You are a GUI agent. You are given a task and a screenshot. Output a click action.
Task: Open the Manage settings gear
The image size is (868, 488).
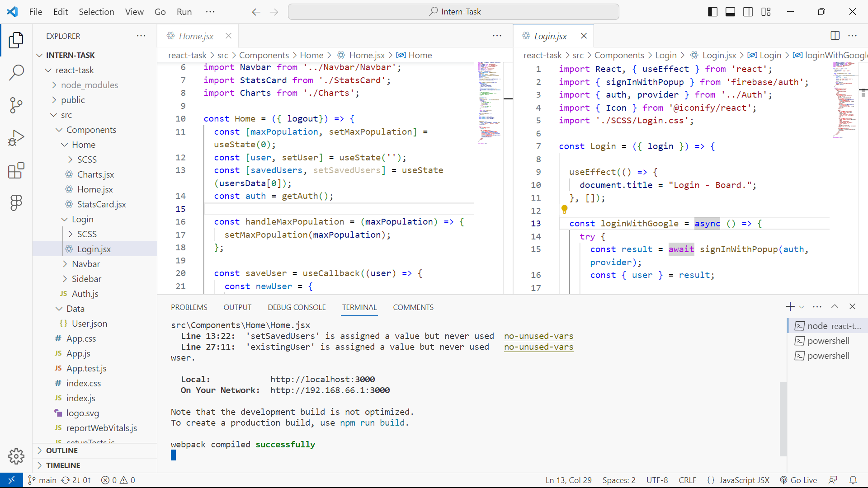[16, 456]
